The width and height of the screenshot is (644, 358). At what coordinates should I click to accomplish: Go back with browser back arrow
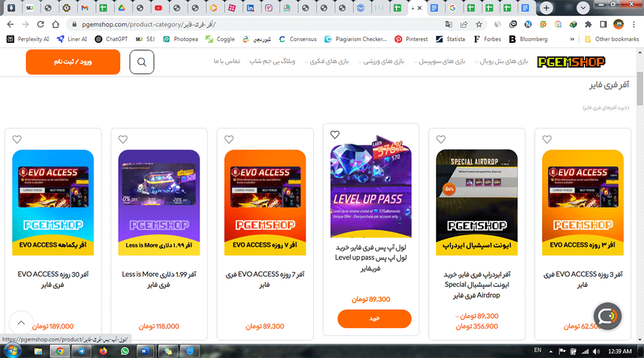click(11, 24)
